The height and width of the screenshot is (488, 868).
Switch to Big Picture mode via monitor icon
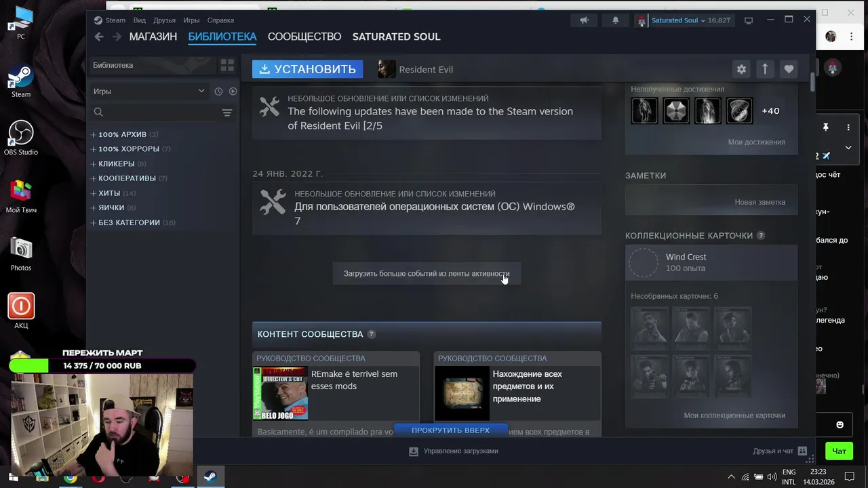(x=749, y=20)
